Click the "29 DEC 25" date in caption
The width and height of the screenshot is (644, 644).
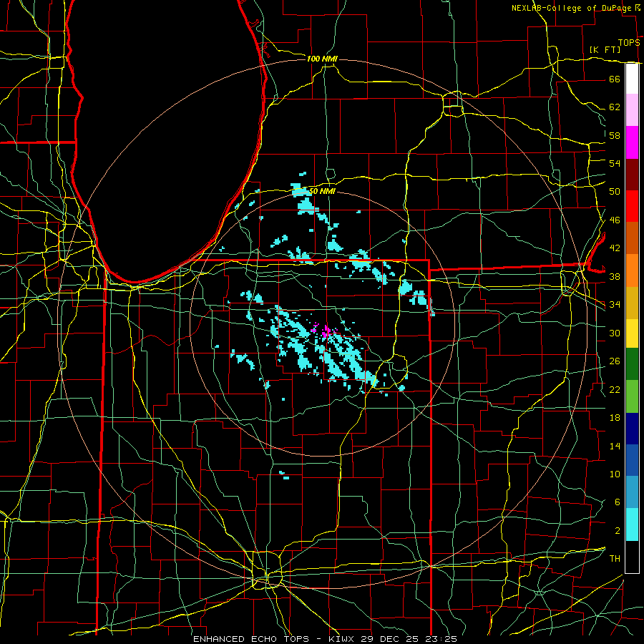(389, 639)
